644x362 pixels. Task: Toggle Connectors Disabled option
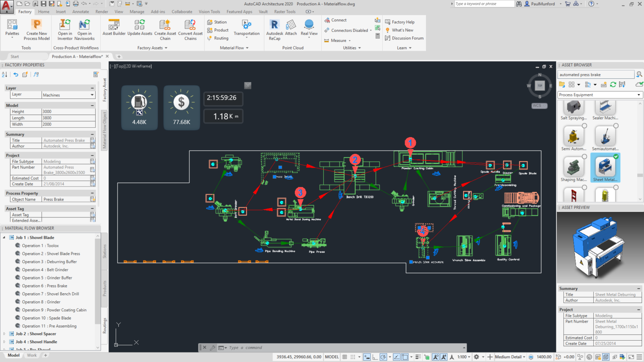(348, 30)
